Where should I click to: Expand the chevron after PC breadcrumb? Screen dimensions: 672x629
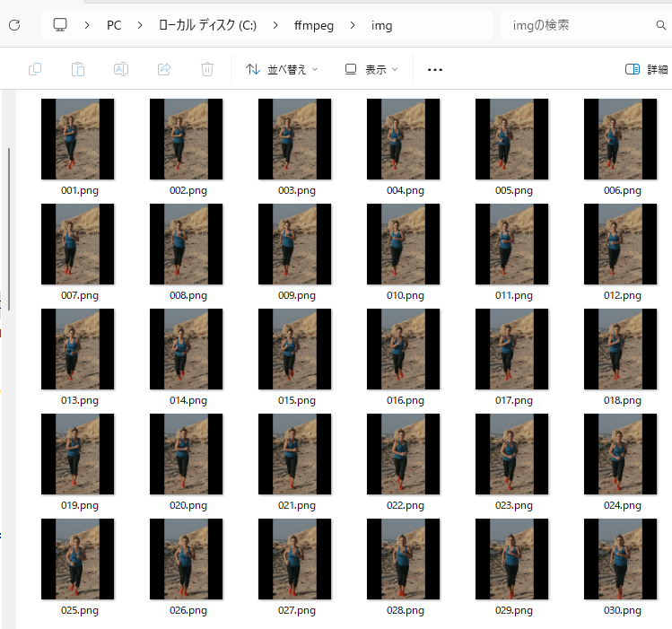click(140, 25)
